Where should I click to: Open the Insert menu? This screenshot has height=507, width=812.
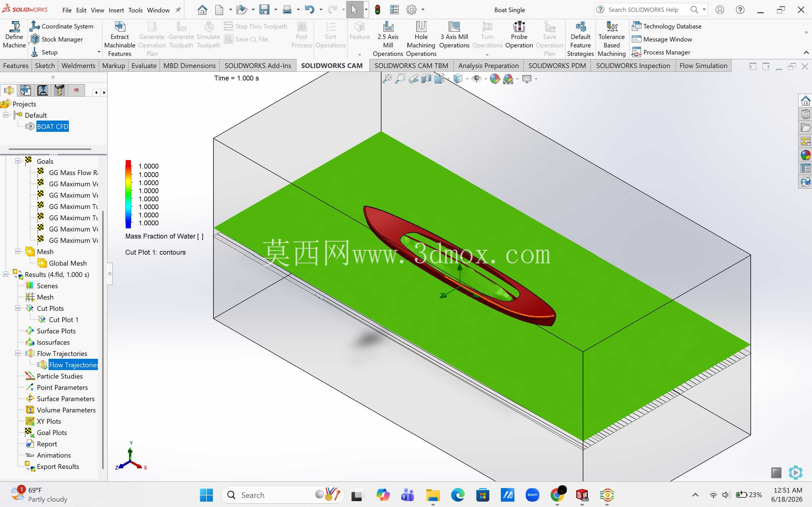tap(116, 10)
